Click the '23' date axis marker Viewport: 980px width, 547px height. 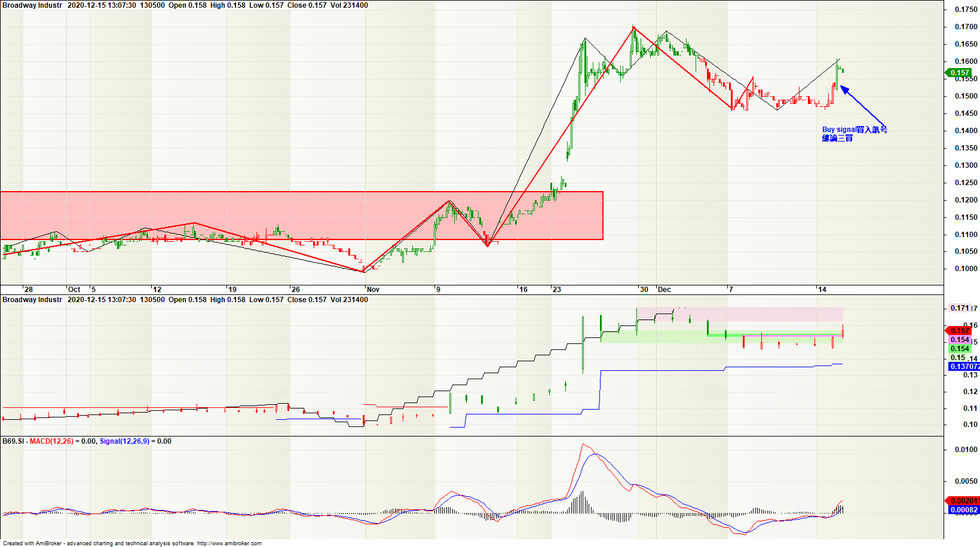tap(557, 290)
